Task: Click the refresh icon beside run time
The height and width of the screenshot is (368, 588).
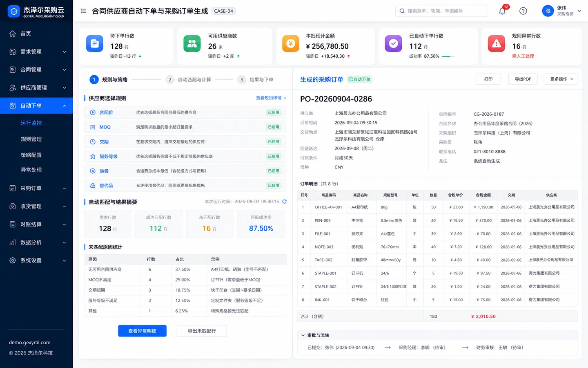Action: 285,202
